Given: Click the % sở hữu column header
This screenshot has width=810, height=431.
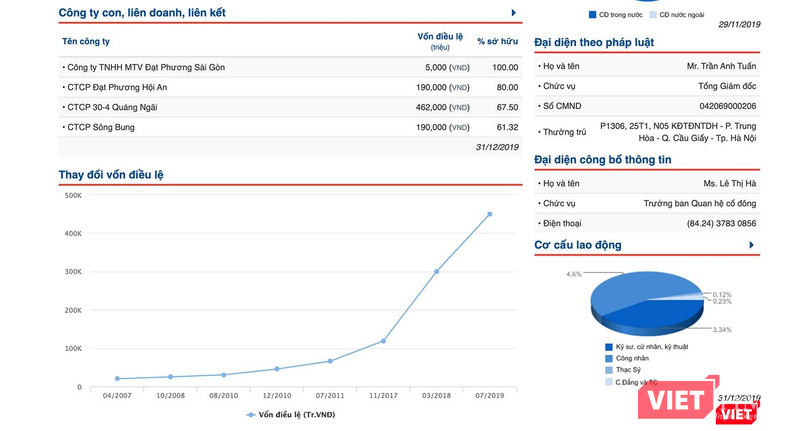Looking at the screenshot, I should [x=495, y=41].
